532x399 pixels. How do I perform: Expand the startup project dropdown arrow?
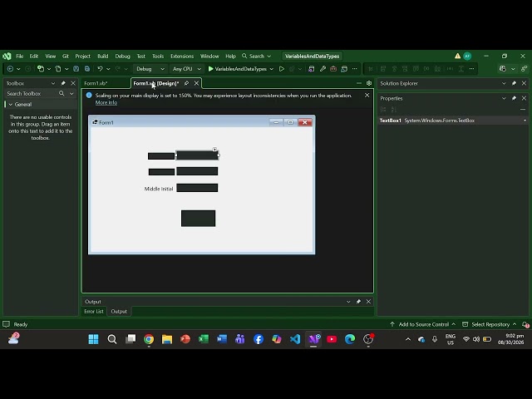[x=272, y=69]
